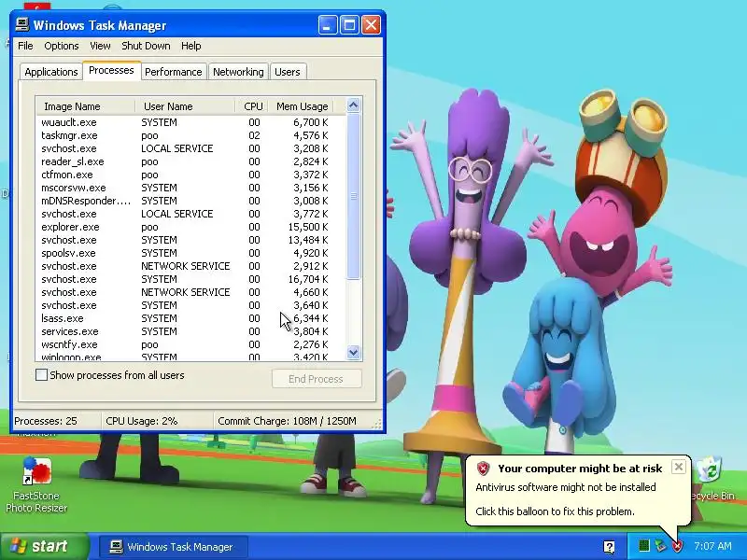747x560 pixels.
Task: Open the Start menu
Action: tap(45, 546)
